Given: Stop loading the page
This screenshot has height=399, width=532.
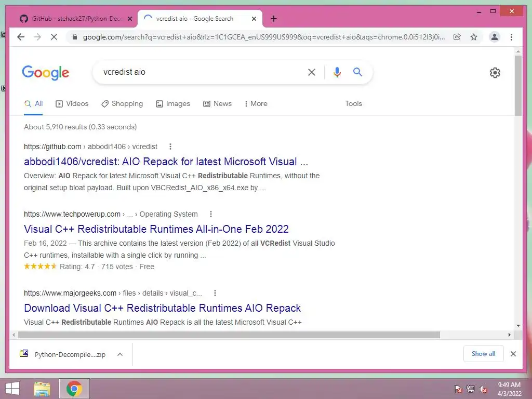Looking at the screenshot, I should [x=54, y=37].
